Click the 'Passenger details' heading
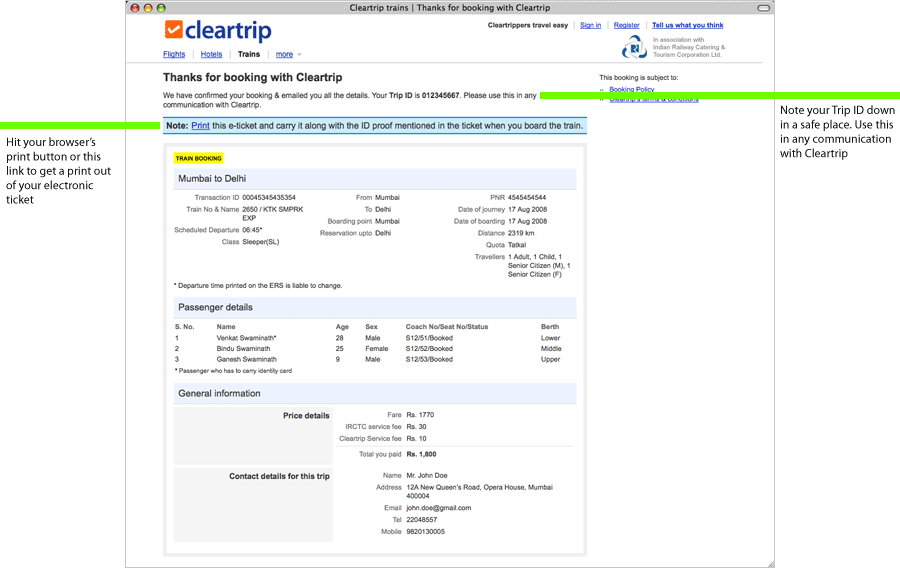This screenshot has height=568, width=900. coord(215,307)
